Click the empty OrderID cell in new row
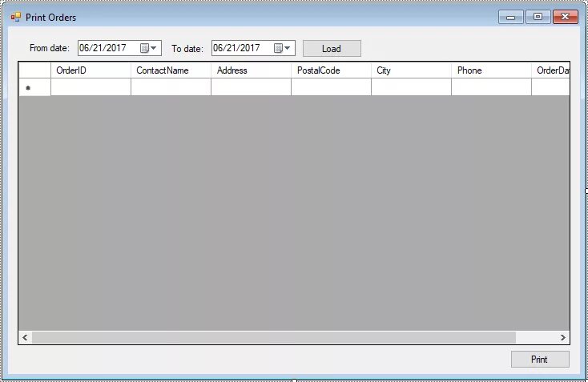The height and width of the screenshot is (382, 588). pos(91,87)
